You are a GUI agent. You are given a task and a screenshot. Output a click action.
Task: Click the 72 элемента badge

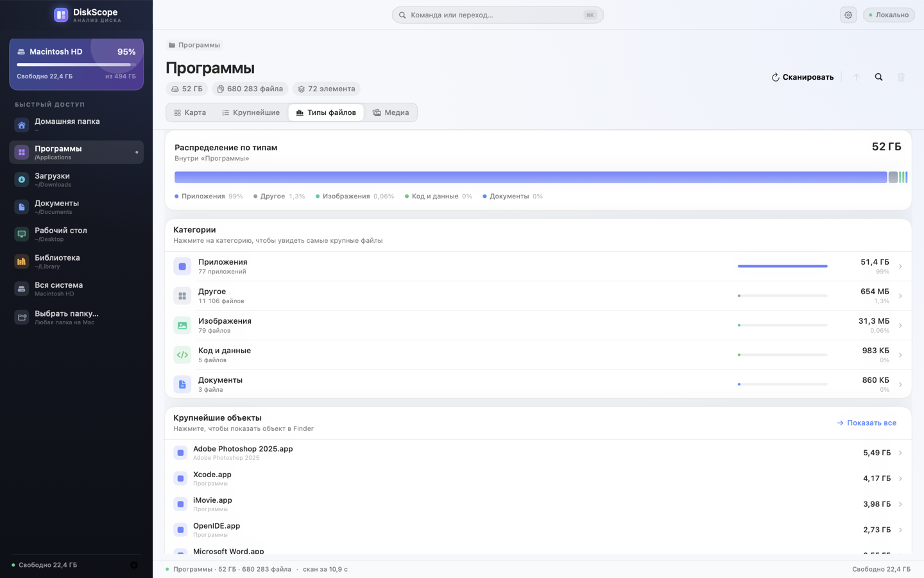pyautogui.click(x=326, y=89)
